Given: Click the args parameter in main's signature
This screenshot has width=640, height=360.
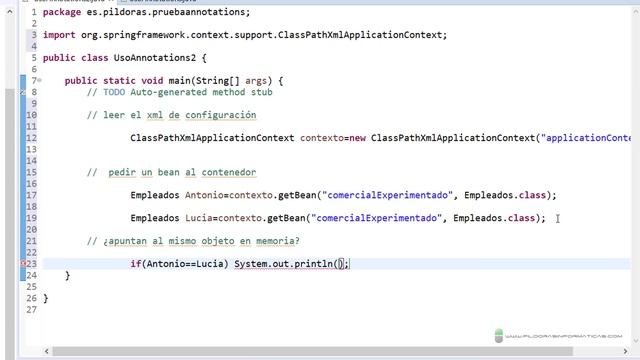Looking at the screenshot, I should click(256, 81).
